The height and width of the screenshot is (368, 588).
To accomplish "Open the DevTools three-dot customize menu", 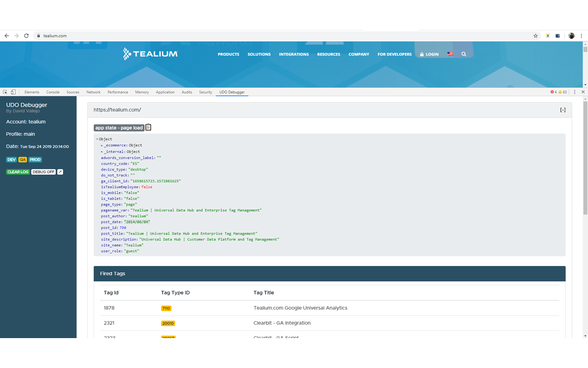I will pyautogui.click(x=575, y=92).
